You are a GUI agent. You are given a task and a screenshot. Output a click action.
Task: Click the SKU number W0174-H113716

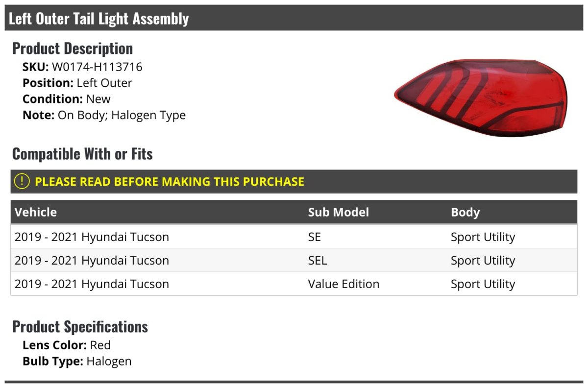[x=97, y=67]
